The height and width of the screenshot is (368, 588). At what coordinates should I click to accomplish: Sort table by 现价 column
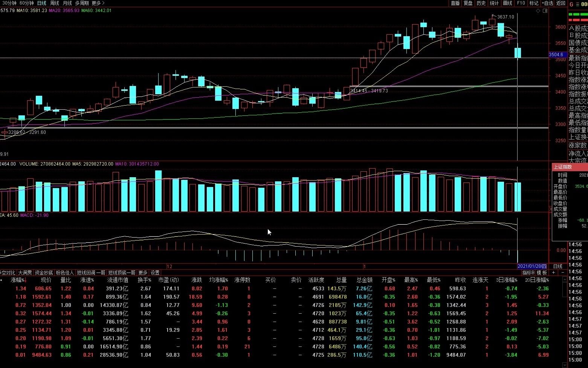[x=46, y=280]
